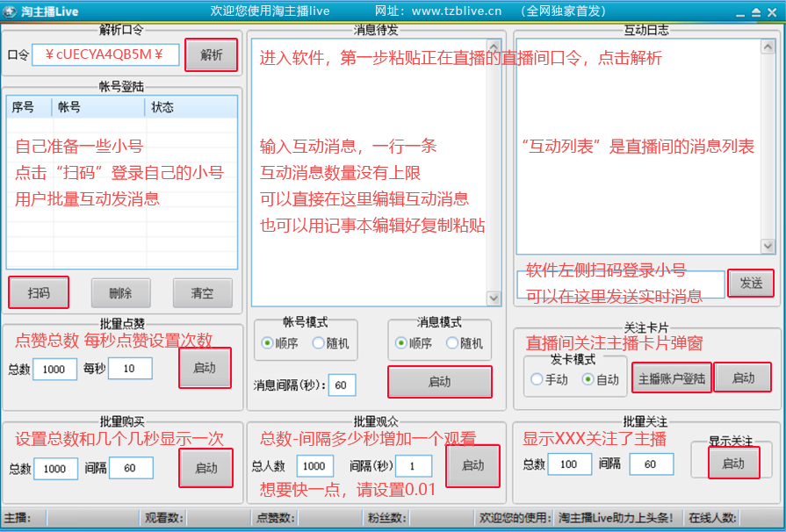The width and height of the screenshot is (786, 532).
Task: Click the 批量观众 间隔(秒) field
Action: coord(414,466)
